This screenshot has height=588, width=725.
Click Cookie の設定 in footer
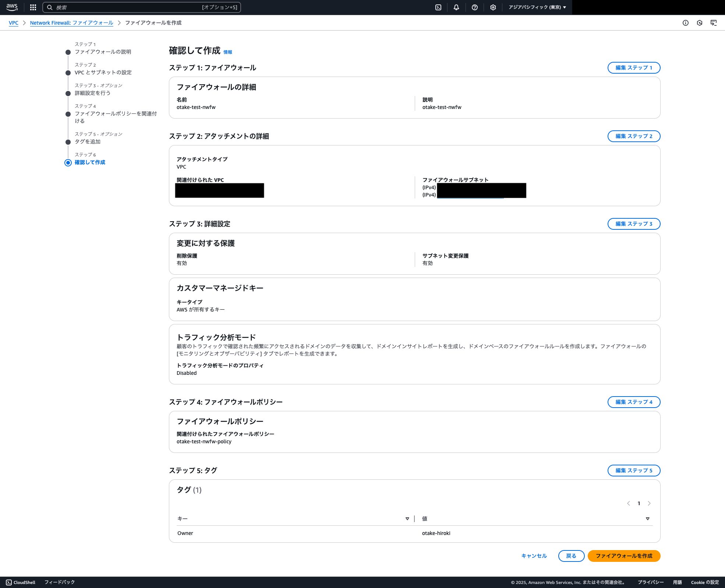click(x=705, y=582)
